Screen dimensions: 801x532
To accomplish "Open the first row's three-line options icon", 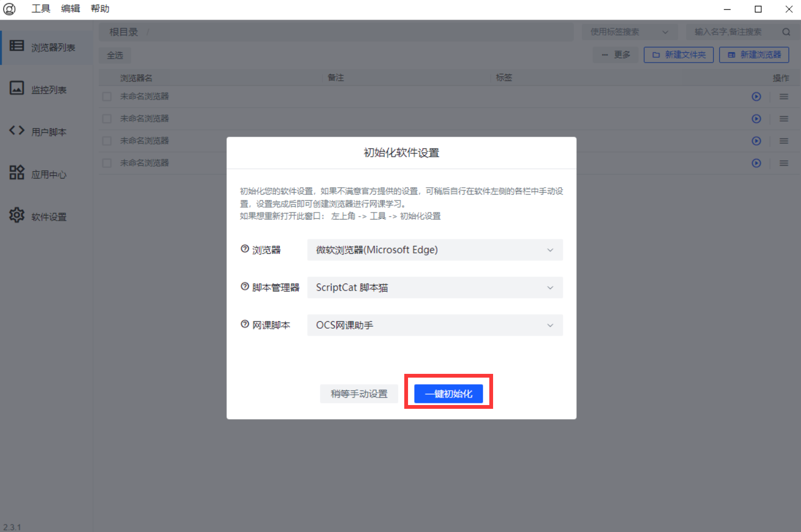I will click(x=784, y=97).
